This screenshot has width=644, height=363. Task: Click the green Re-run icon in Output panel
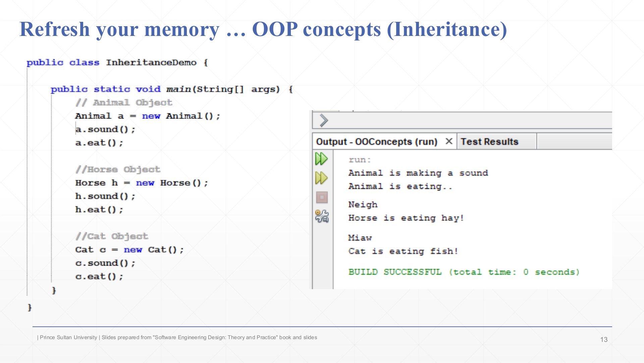[x=321, y=159]
